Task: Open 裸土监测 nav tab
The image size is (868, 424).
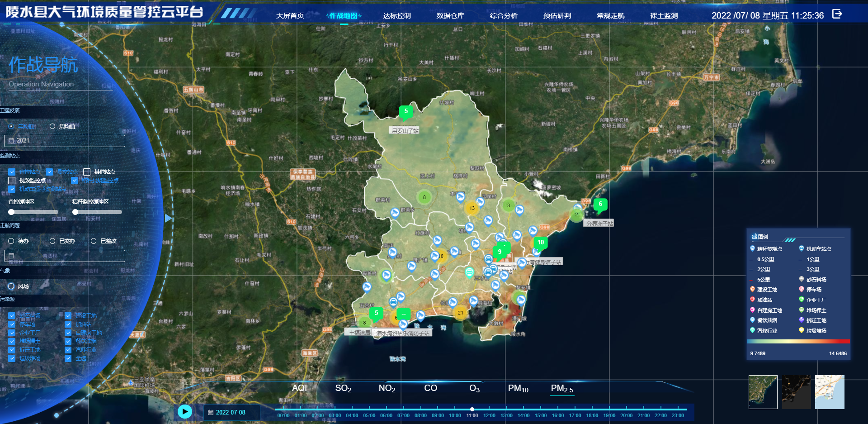Action: point(664,16)
